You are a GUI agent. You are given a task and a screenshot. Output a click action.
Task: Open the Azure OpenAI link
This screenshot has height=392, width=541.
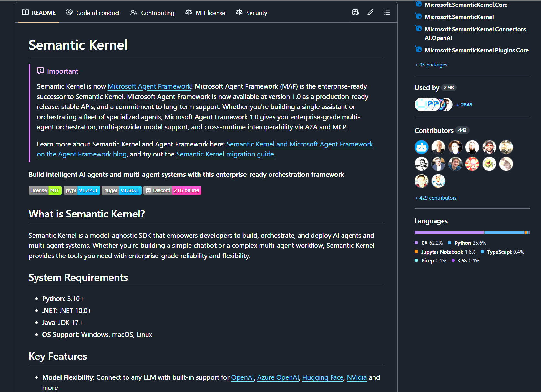tap(278, 377)
